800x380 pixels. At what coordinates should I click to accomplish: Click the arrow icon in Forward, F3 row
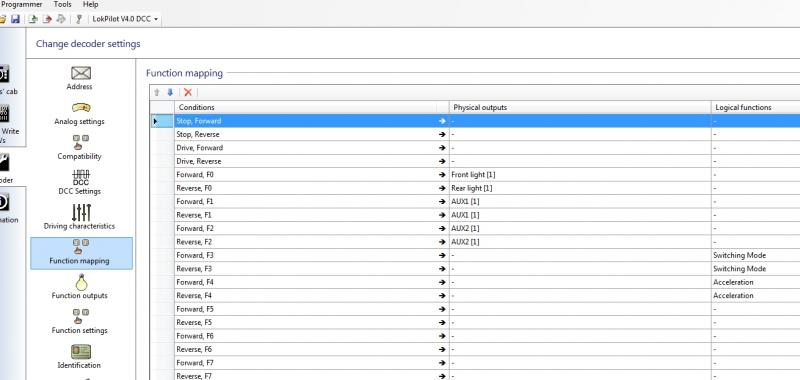click(442, 255)
